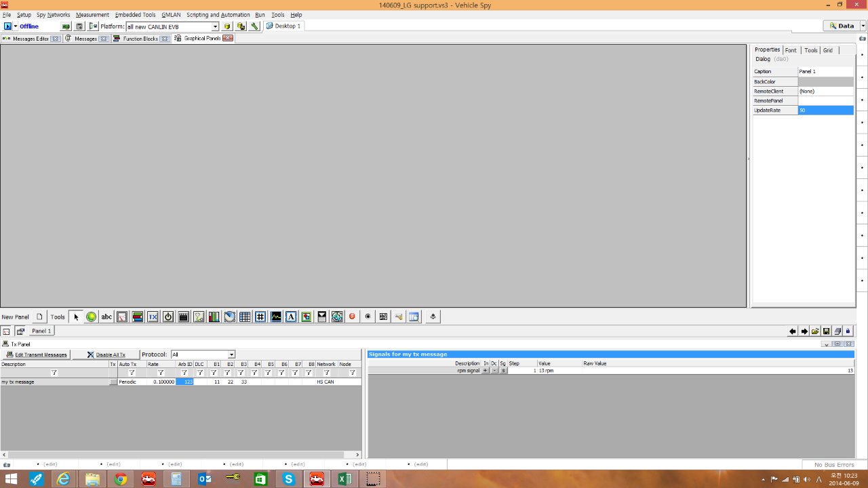Select the signal plot graph tool

[x=276, y=317]
